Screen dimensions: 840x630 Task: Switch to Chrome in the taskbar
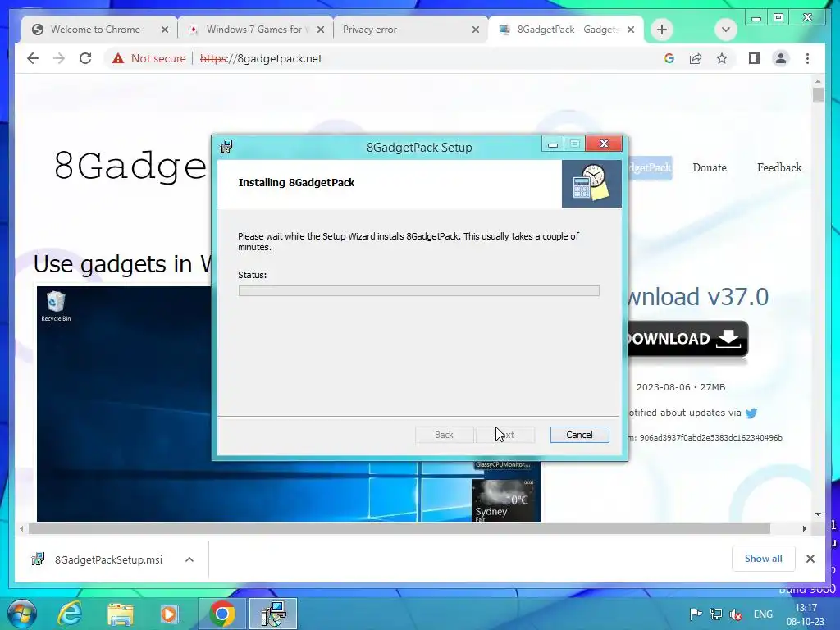(221, 614)
